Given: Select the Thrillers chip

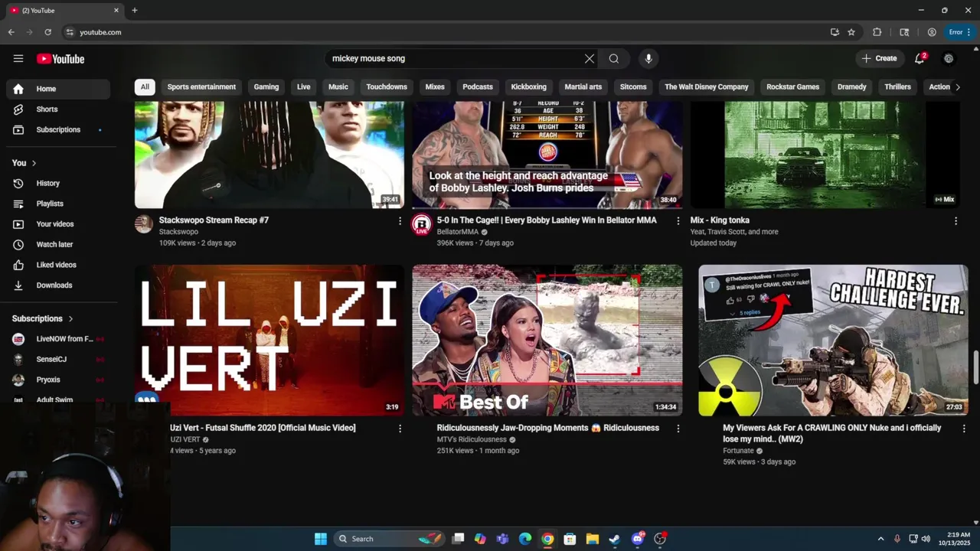Looking at the screenshot, I should (x=898, y=86).
